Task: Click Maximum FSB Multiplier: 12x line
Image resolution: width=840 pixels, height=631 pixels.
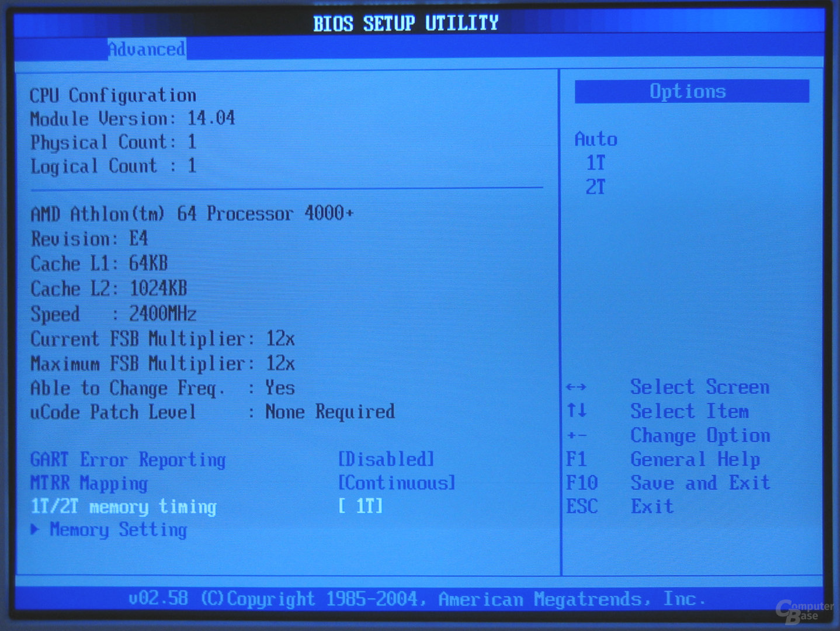Action: click(x=162, y=364)
